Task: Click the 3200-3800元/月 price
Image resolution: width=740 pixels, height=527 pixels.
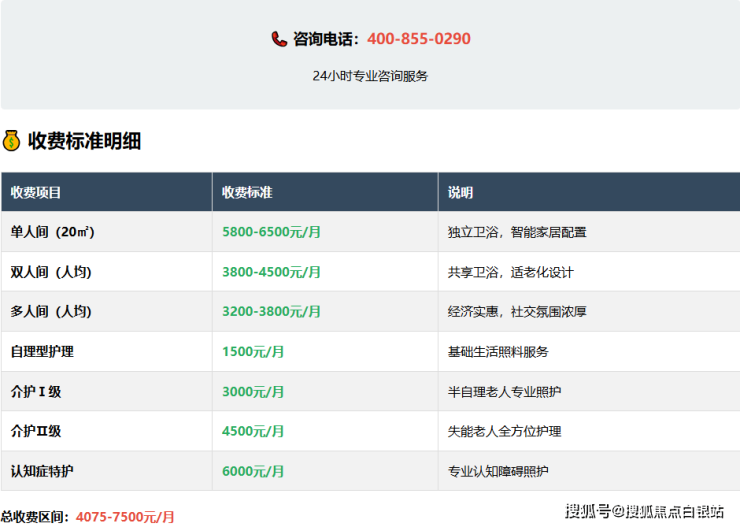Action: pyautogui.click(x=271, y=312)
